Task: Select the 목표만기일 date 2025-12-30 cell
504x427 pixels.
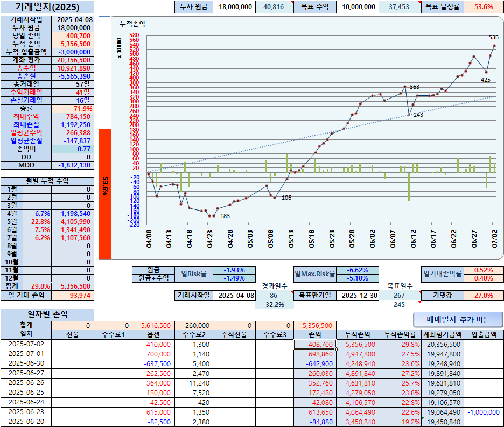Action: coord(358,295)
